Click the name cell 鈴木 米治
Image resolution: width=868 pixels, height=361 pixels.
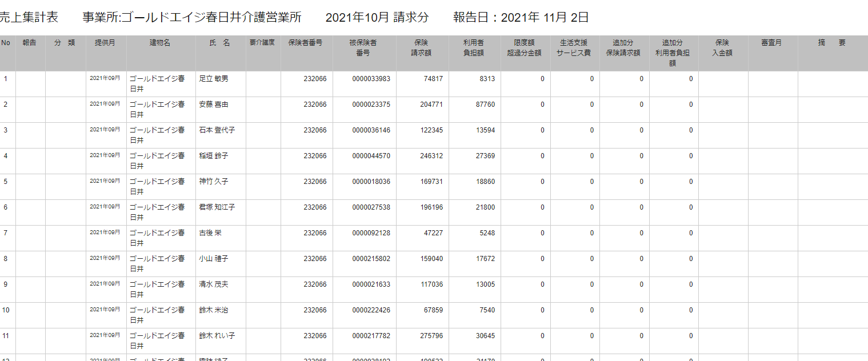[x=213, y=310]
